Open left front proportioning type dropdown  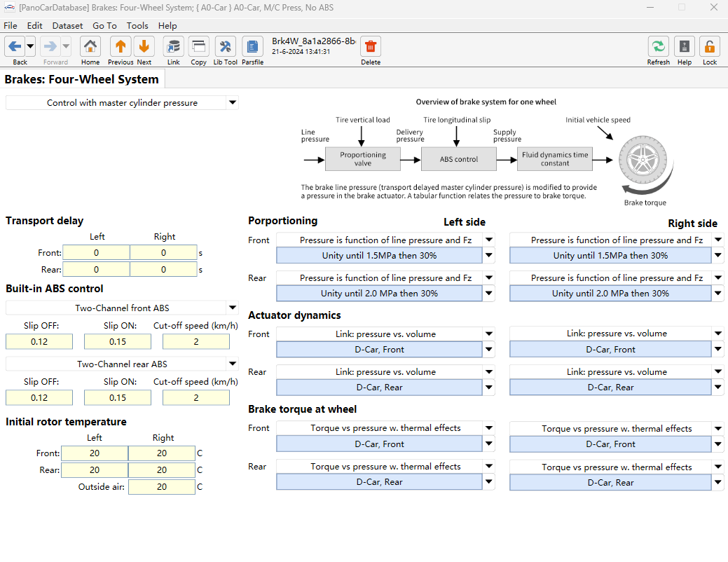(489, 240)
